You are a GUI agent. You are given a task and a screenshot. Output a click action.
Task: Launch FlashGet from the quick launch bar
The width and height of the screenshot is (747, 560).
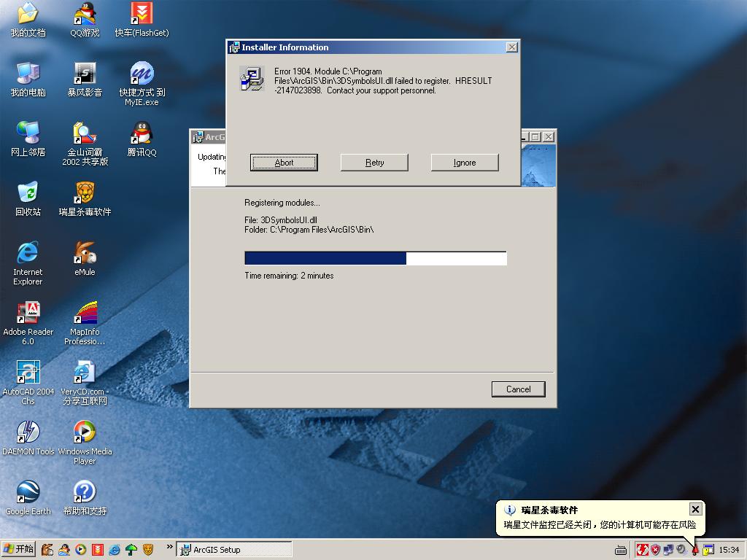coord(98,550)
